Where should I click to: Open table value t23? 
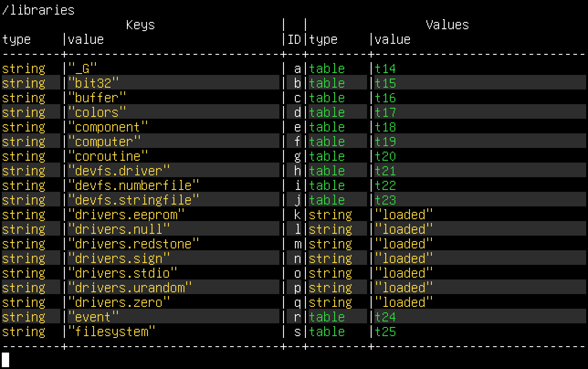[385, 200]
